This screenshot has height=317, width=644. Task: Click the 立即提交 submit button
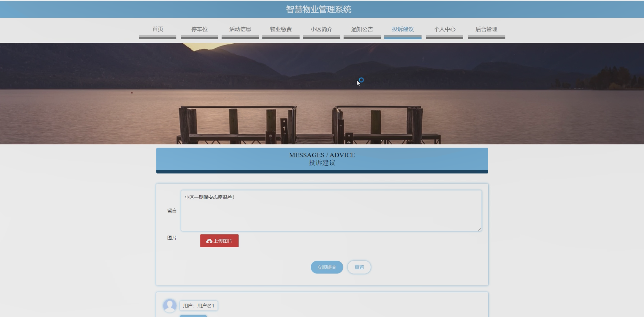[x=327, y=267]
